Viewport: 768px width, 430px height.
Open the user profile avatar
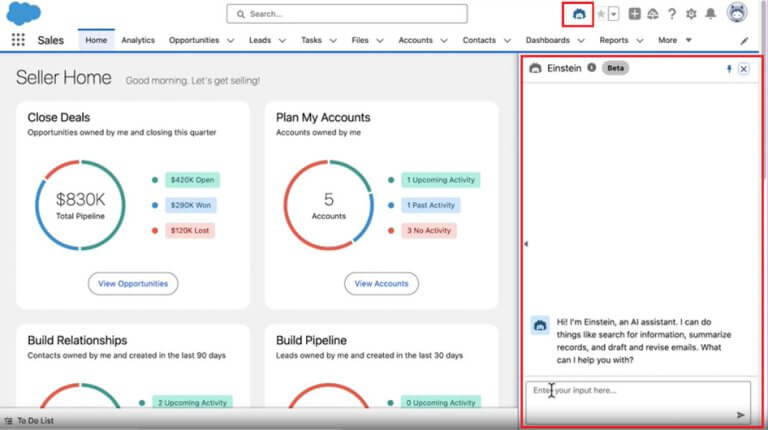737,12
